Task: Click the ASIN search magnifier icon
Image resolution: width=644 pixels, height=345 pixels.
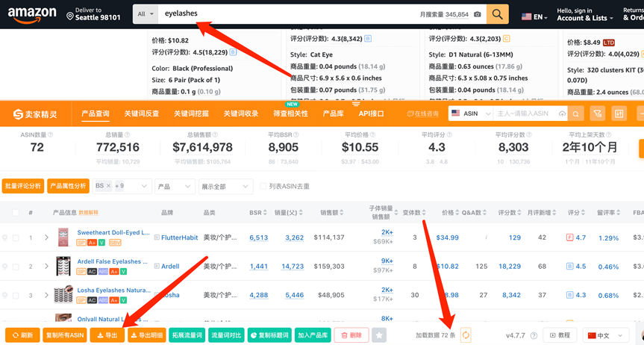Action: [576, 114]
